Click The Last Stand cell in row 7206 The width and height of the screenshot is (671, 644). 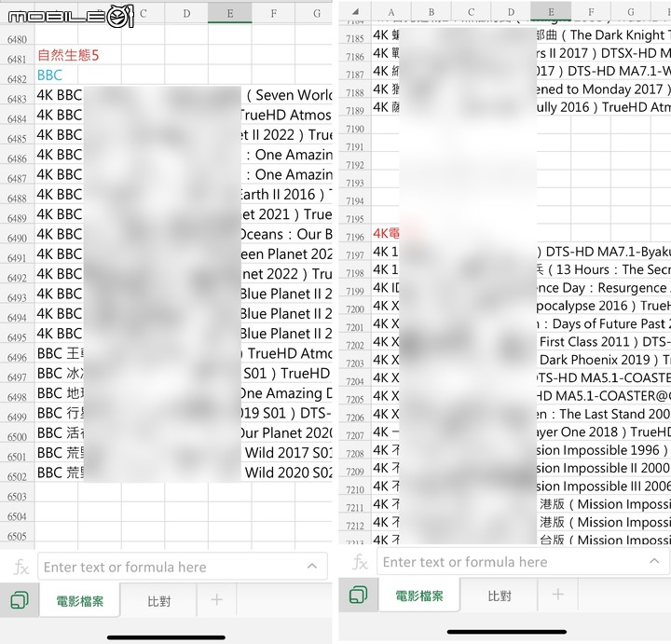(604, 414)
